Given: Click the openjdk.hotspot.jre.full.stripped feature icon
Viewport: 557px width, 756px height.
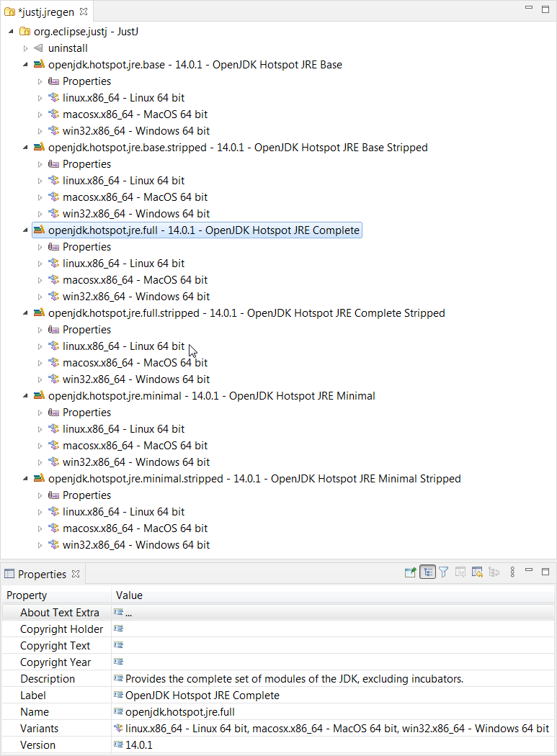Looking at the screenshot, I should pyautogui.click(x=39, y=313).
